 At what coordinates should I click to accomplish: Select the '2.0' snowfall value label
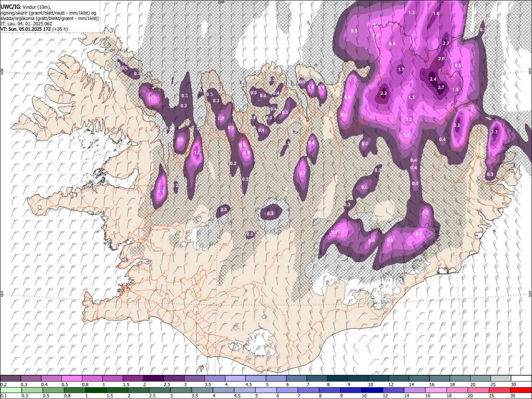point(441,59)
